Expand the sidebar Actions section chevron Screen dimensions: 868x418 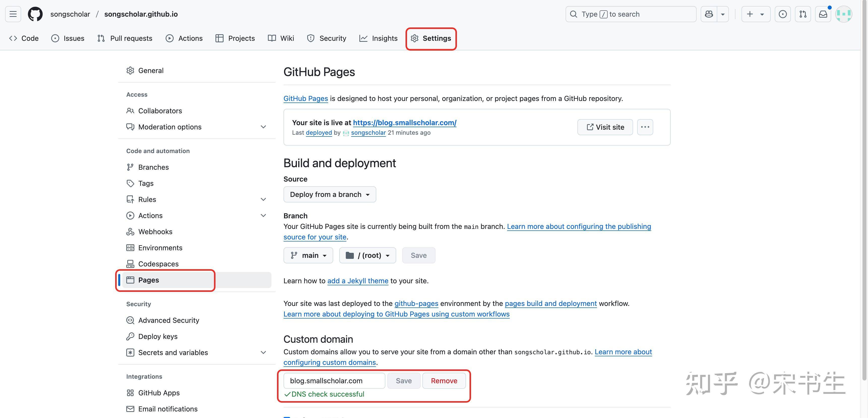pos(264,216)
